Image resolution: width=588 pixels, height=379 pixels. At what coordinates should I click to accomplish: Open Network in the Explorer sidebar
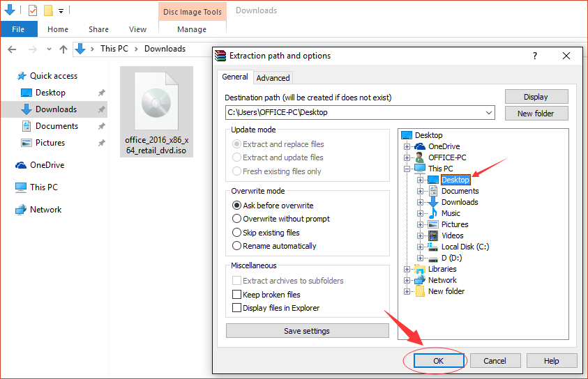pyautogui.click(x=45, y=210)
